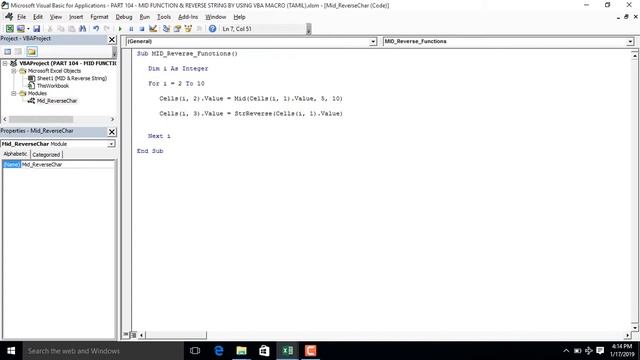
Task: Select ThisWorkbook in project tree
Action: click(x=53, y=86)
